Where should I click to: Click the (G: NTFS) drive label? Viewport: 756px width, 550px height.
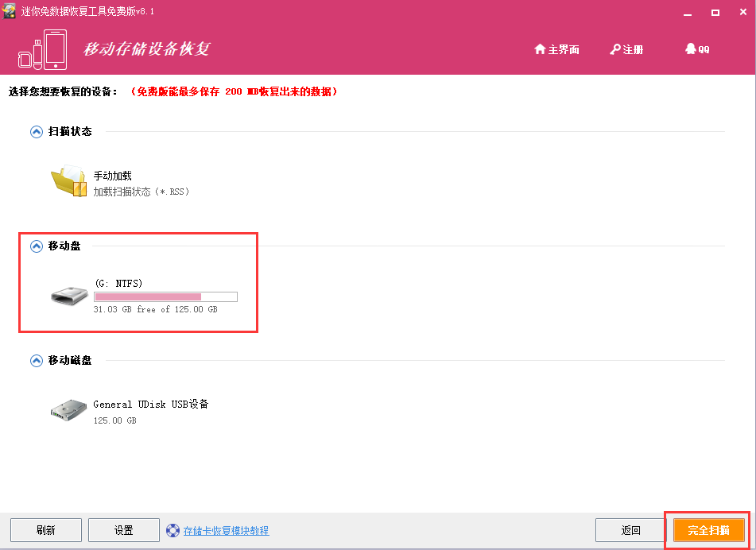[118, 284]
